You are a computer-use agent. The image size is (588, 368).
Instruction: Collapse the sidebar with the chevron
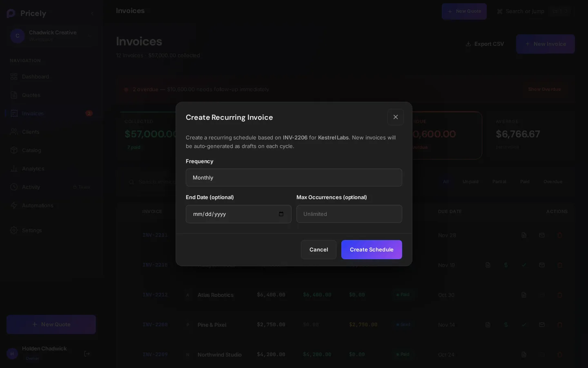pyautogui.click(x=92, y=13)
